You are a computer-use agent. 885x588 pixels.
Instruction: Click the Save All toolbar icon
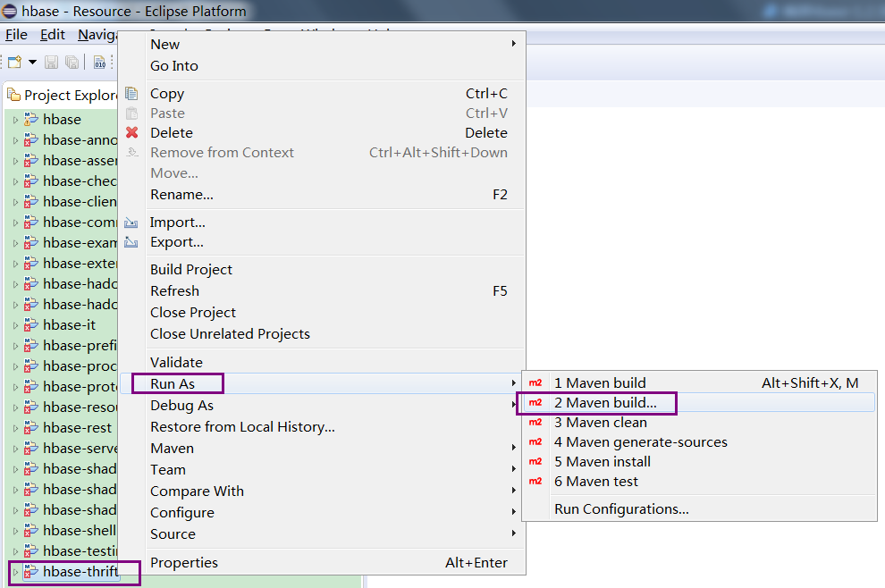[x=72, y=62]
